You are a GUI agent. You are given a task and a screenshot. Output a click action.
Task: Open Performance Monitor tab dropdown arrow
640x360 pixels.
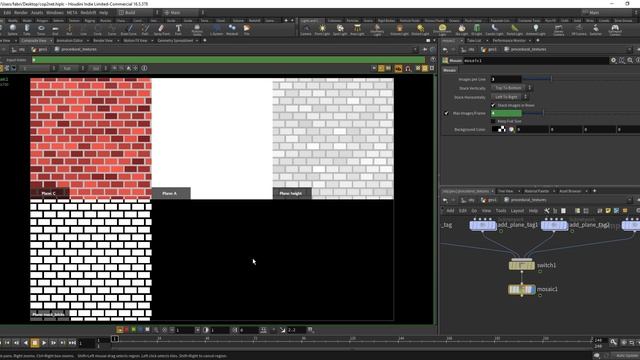(x=530, y=40)
